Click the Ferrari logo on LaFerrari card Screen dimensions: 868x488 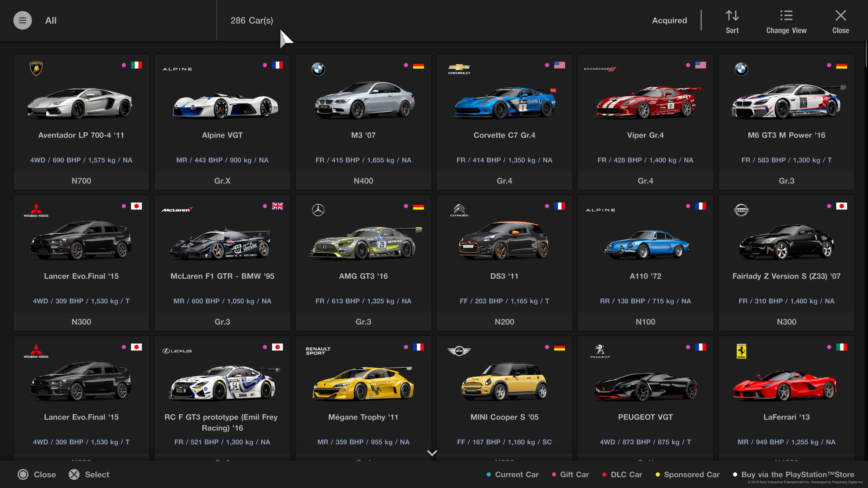click(x=741, y=351)
